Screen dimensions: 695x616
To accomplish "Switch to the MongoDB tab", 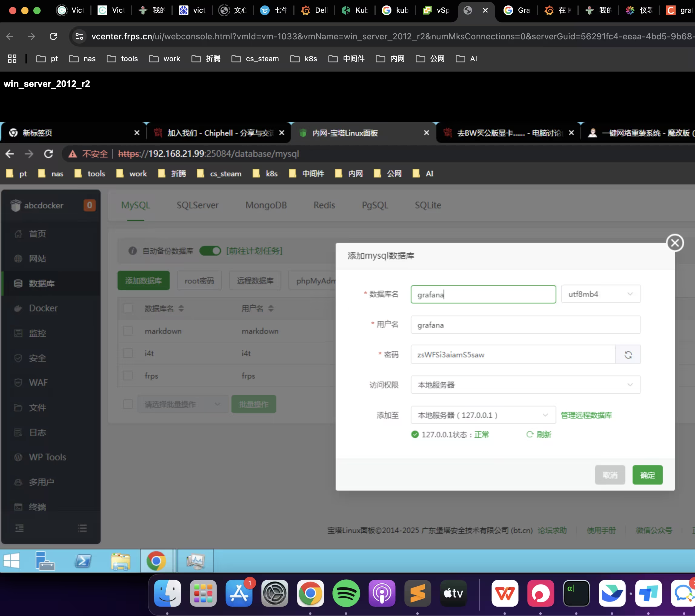I will (x=266, y=205).
